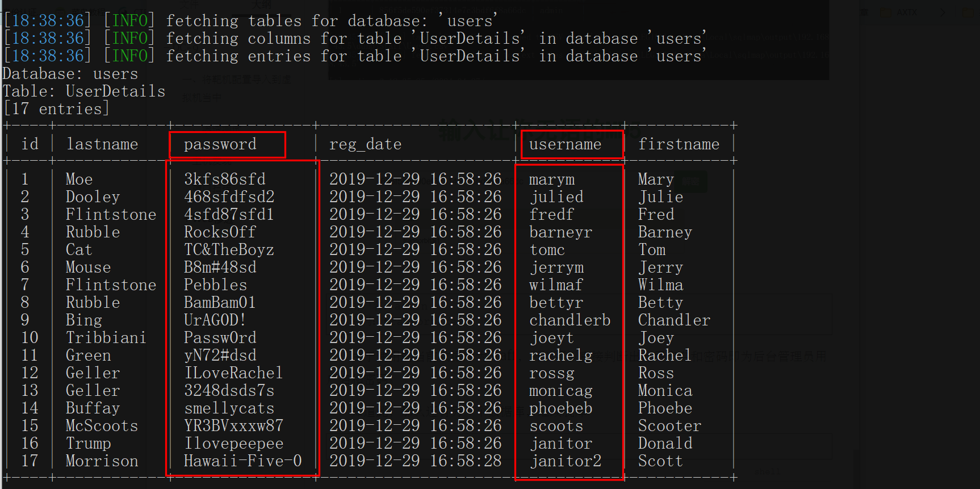Screen dimensions: 980x489
Task: Click lastname 'Buffay'
Action: [93, 408]
